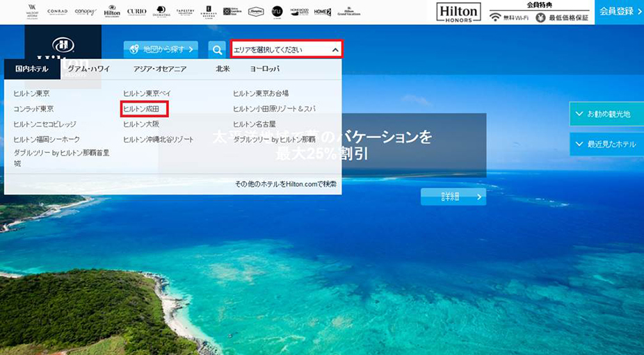Open the Hampton brand logo
The width and height of the screenshot is (644, 355).
coord(256,12)
